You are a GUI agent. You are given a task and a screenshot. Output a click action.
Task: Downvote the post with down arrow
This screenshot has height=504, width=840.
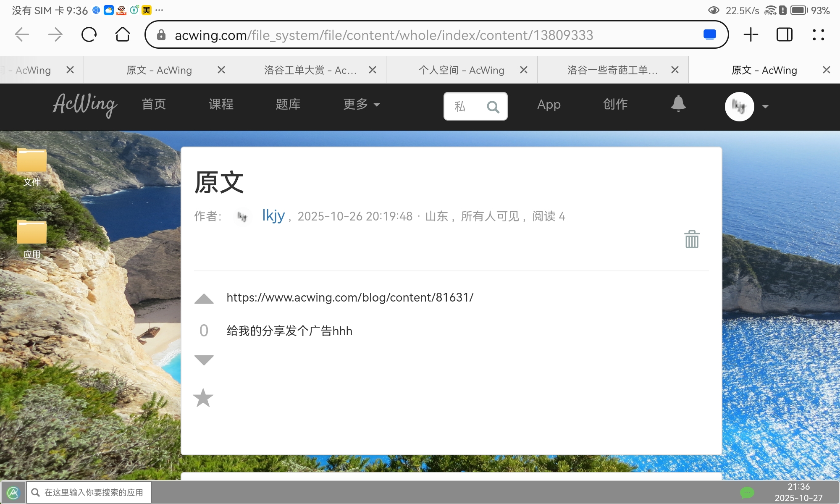pyautogui.click(x=204, y=360)
